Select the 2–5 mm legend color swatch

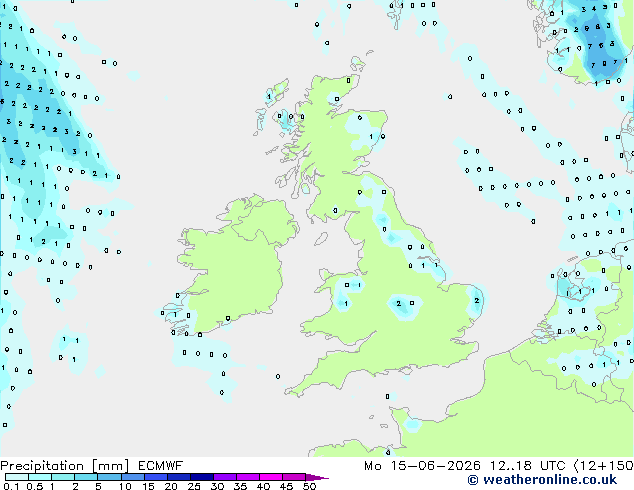tap(86, 477)
